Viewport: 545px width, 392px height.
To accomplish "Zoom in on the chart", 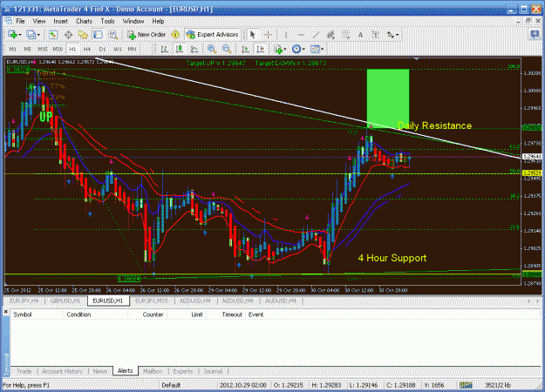I will pyautogui.click(x=211, y=49).
